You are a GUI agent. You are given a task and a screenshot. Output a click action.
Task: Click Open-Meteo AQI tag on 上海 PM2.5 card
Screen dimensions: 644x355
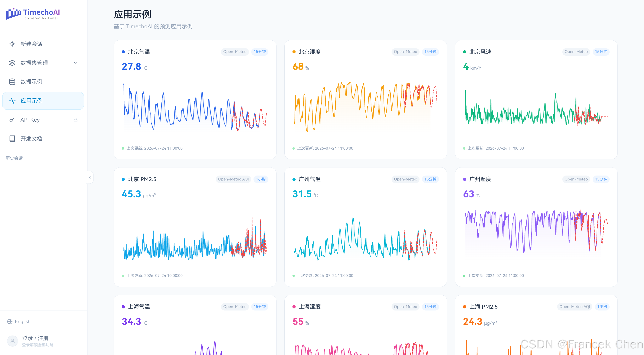point(575,307)
